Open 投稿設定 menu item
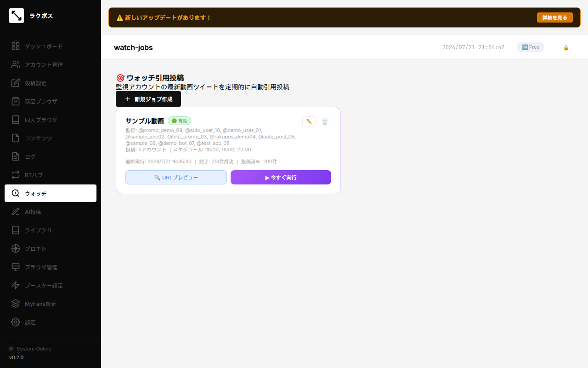The width and height of the screenshot is (588, 368). (x=51, y=83)
